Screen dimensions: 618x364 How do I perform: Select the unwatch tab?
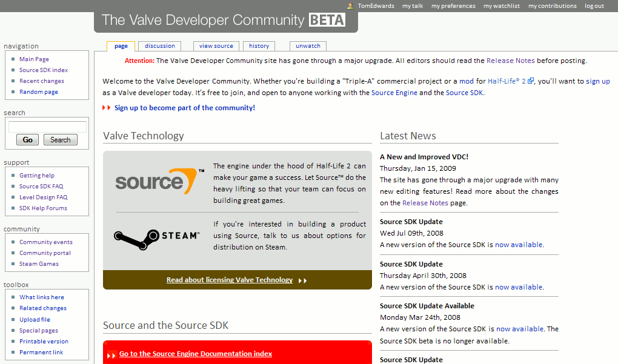[x=308, y=45]
